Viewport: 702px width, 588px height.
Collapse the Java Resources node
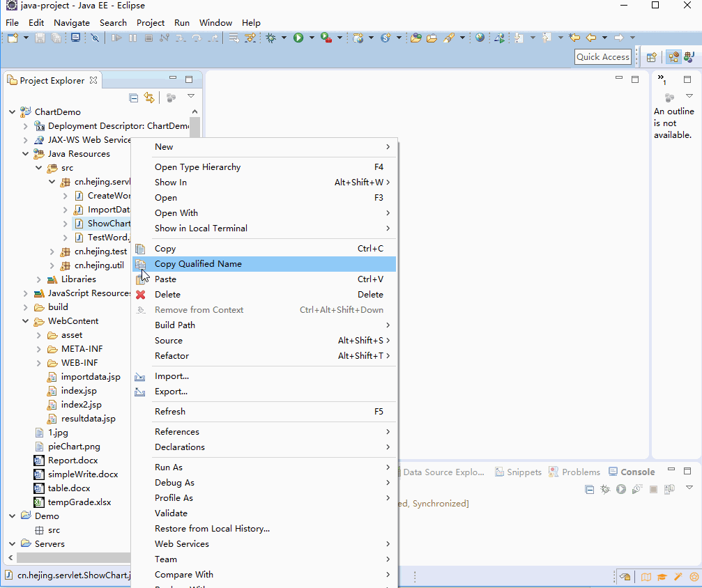pos(26,154)
